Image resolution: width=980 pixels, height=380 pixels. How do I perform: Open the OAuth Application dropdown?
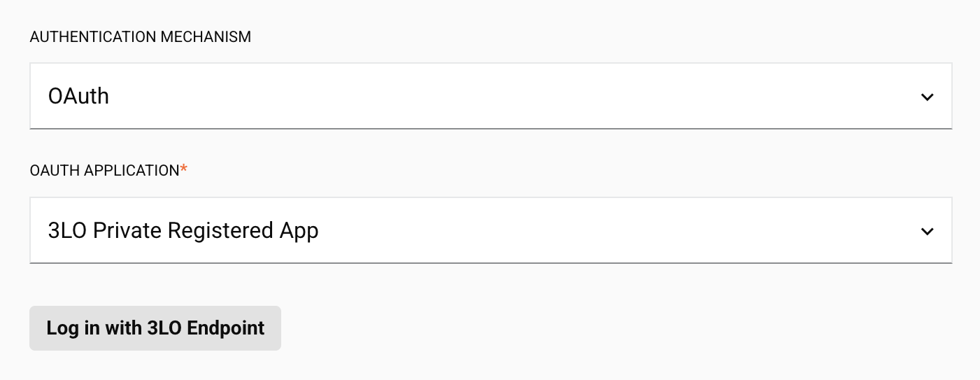490,230
